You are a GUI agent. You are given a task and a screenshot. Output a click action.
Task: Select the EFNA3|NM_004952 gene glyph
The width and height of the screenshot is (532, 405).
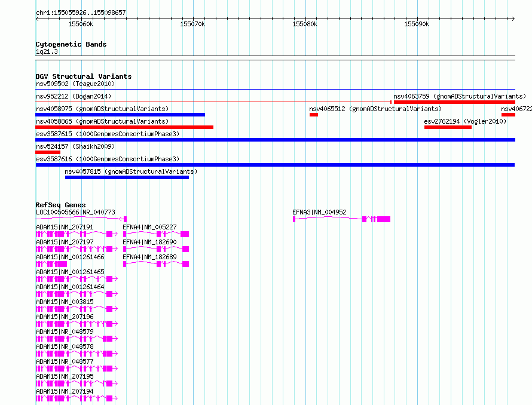pyautogui.click(x=342, y=219)
